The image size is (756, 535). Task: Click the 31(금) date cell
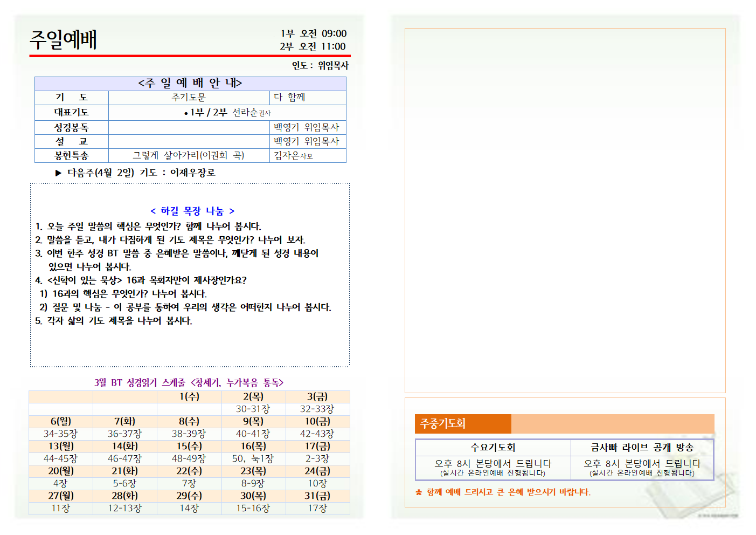click(317, 496)
